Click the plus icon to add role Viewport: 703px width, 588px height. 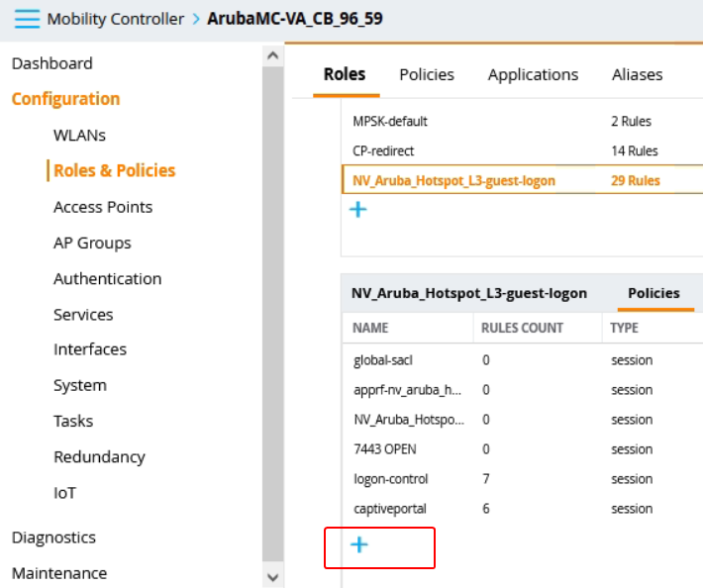point(358,210)
